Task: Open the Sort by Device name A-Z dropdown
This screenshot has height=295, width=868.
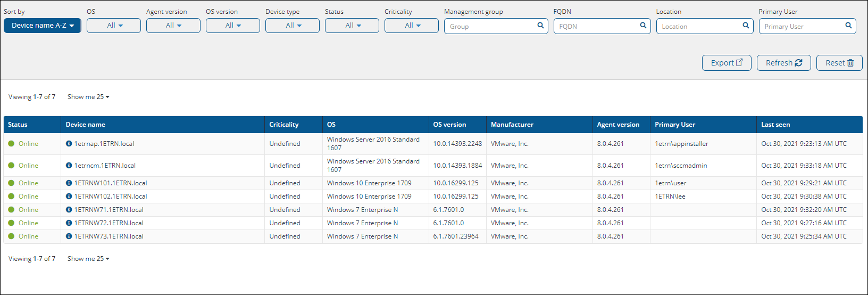Action: 43,26
